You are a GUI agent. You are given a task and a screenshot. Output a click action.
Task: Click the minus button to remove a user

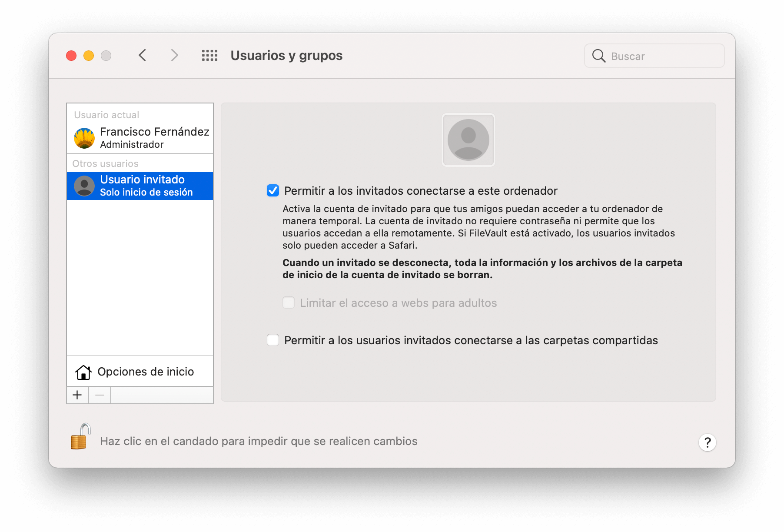99,395
